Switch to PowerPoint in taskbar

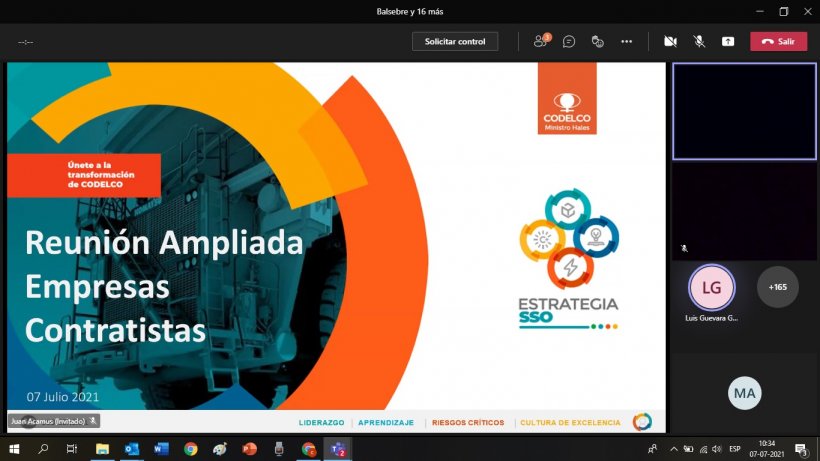tap(249, 448)
